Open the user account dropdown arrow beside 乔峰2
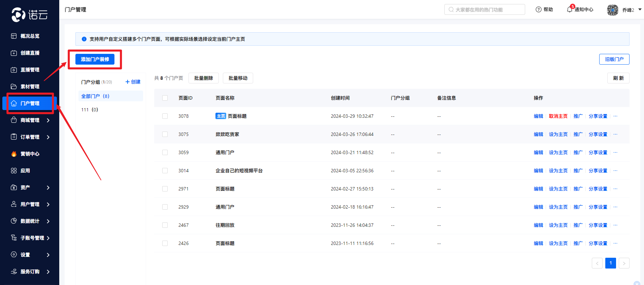 coord(640,10)
